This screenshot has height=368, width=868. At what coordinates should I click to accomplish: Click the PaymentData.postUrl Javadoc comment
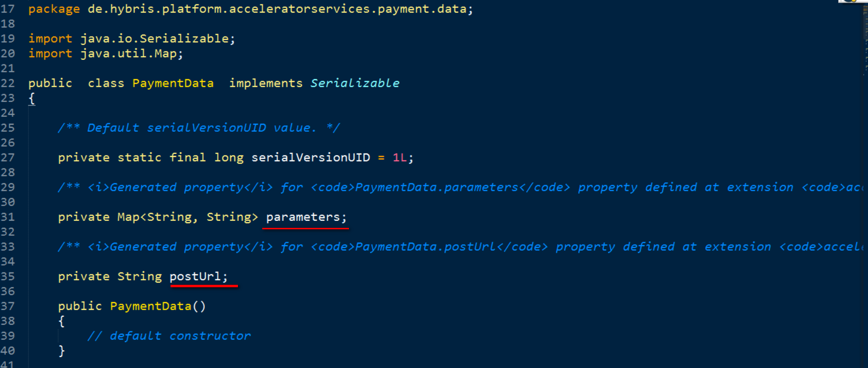pyautogui.click(x=461, y=247)
